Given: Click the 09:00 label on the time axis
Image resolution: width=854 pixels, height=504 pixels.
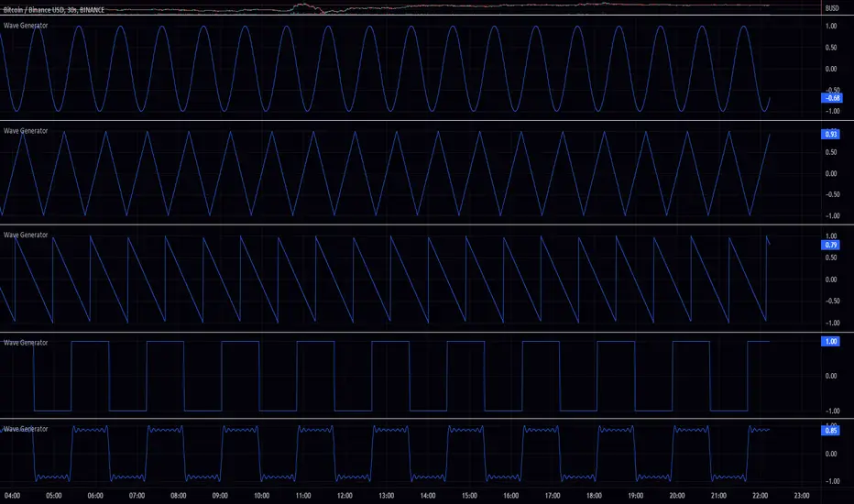Looking at the screenshot, I should point(219,496).
